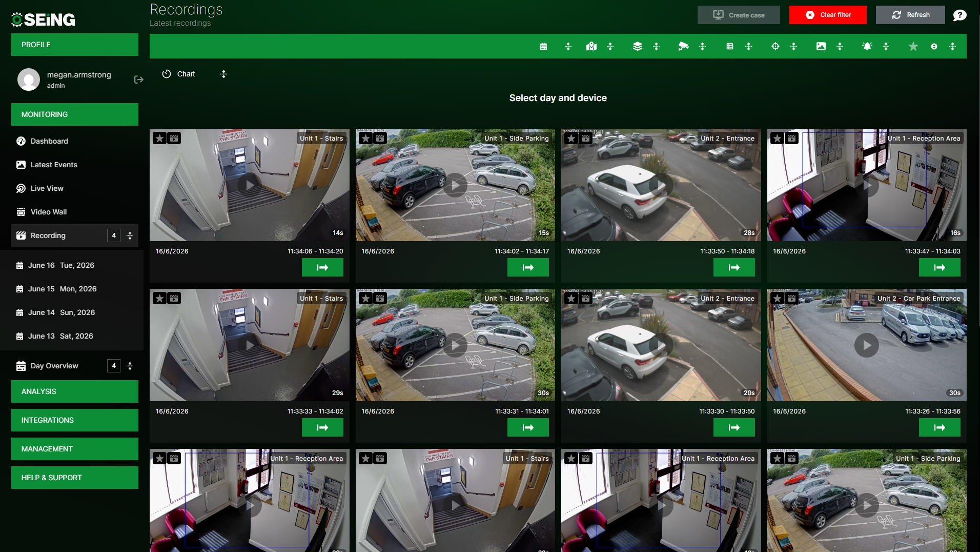This screenshot has width=980, height=552.
Task: Open the PROFILE menu section
Action: click(75, 45)
